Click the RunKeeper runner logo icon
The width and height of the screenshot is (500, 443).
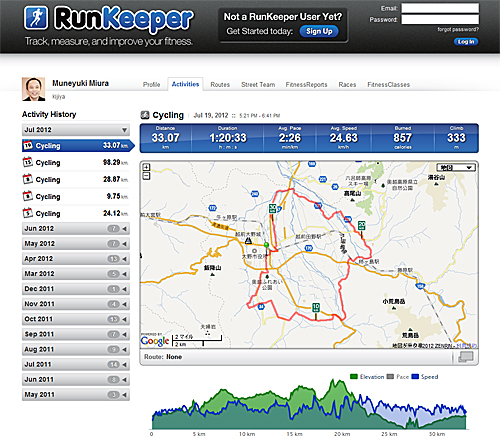point(36,18)
